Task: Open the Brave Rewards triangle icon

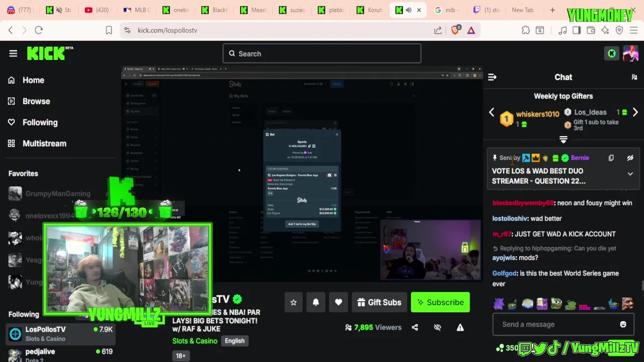Action: tap(471, 30)
